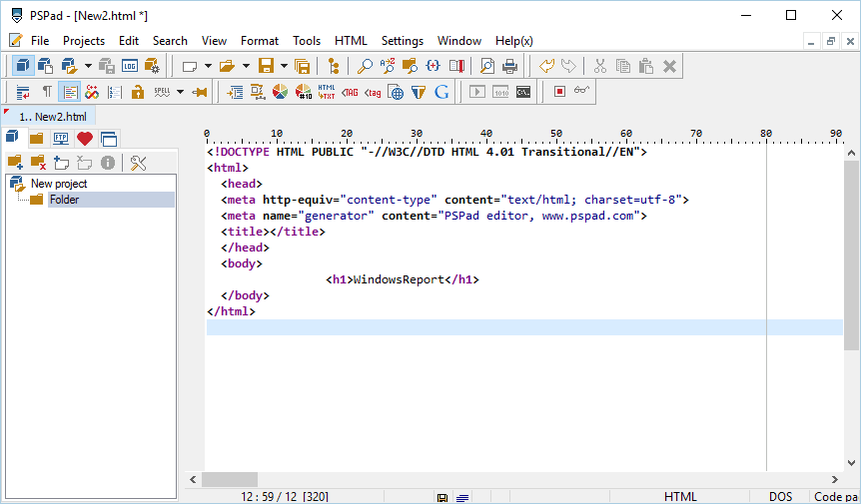
Task: Preview page in web browser icon
Action: pyautogui.click(x=396, y=92)
